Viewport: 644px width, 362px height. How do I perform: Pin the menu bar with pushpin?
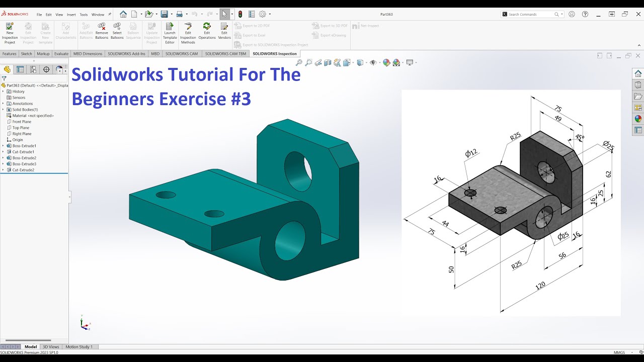pos(110,14)
